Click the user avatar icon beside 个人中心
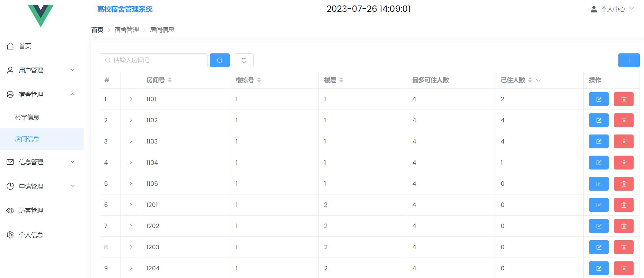The height and width of the screenshot is (278, 644). (x=594, y=9)
